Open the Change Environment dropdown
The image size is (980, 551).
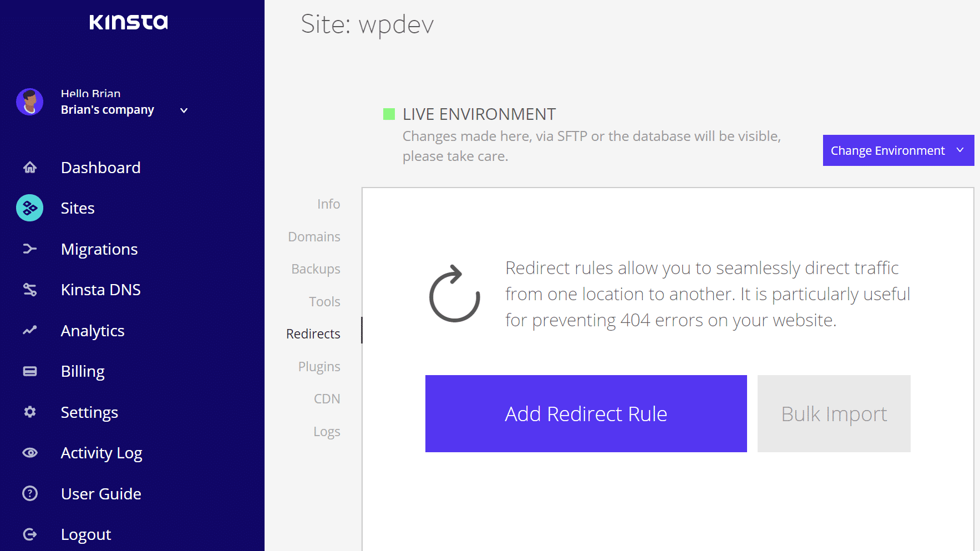[898, 150]
